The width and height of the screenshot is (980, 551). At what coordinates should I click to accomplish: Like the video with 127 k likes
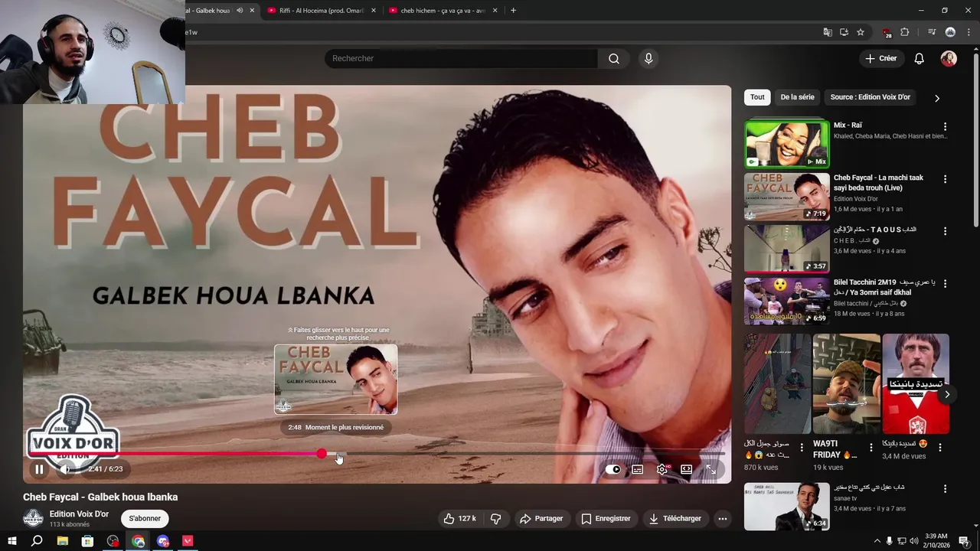tap(459, 519)
